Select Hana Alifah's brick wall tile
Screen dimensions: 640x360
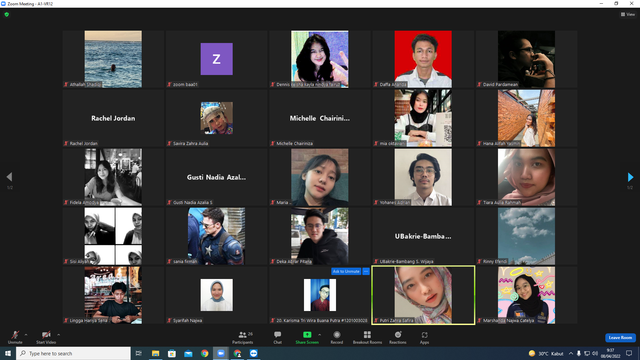[527, 118]
